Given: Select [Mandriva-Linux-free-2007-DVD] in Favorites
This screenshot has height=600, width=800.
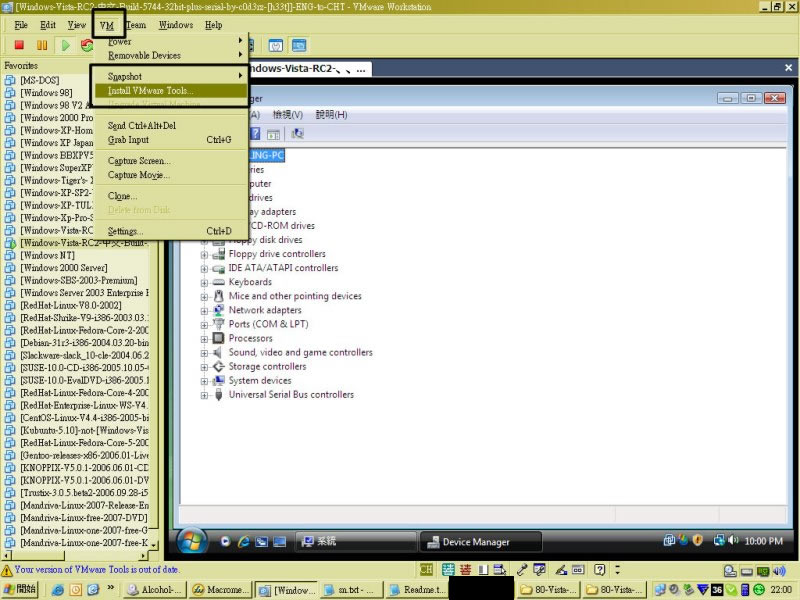Looking at the screenshot, I should point(84,518).
